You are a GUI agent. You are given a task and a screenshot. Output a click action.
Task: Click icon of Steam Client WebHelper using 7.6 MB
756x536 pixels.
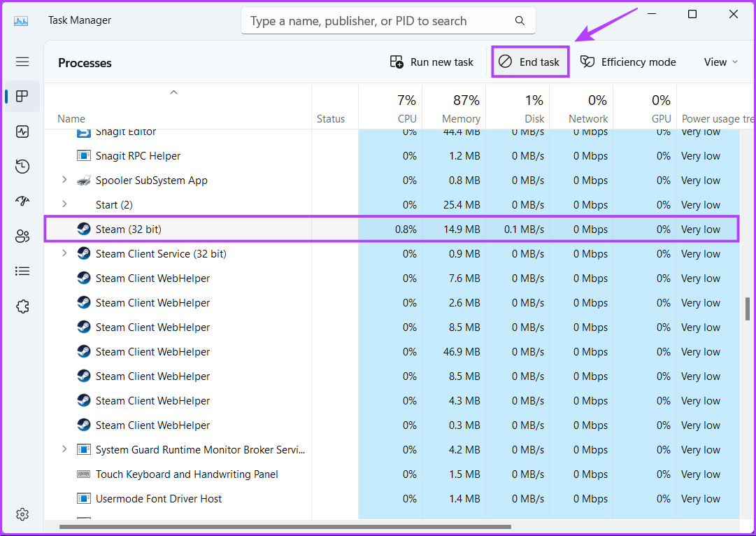(84, 278)
